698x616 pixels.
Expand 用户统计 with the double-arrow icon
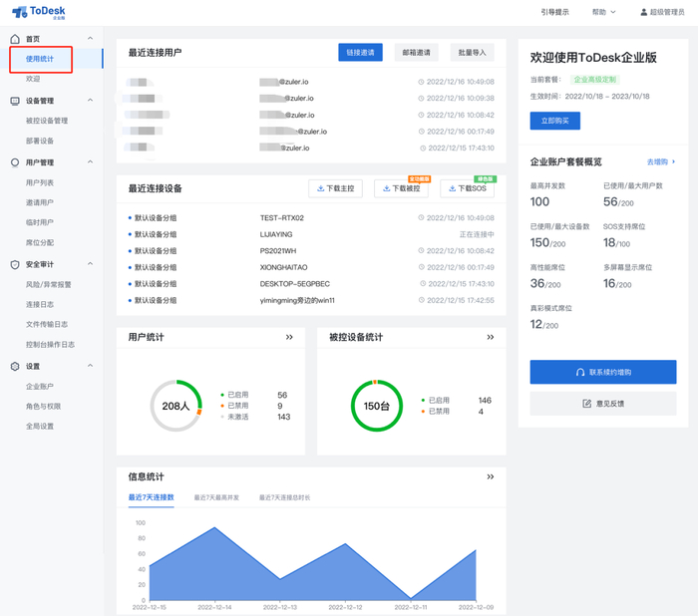coord(289,337)
